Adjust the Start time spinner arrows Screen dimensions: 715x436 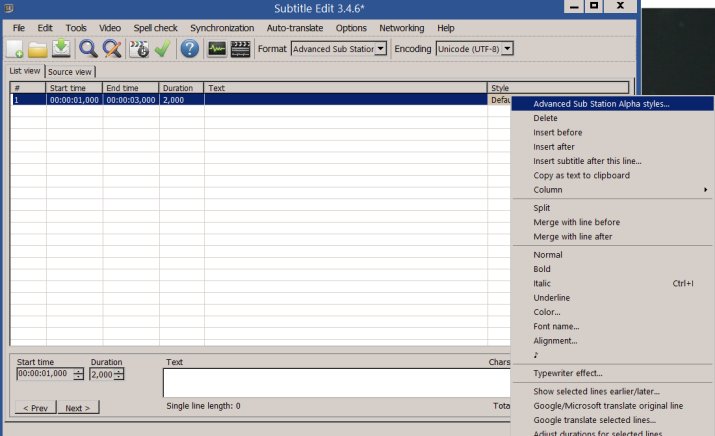79,374
